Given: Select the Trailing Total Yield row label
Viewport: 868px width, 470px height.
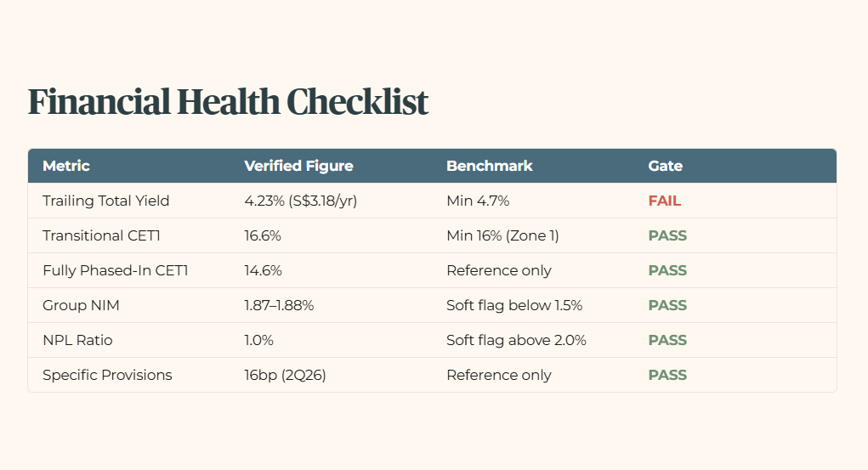Looking at the screenshot, I should click(x=105, y=201).
